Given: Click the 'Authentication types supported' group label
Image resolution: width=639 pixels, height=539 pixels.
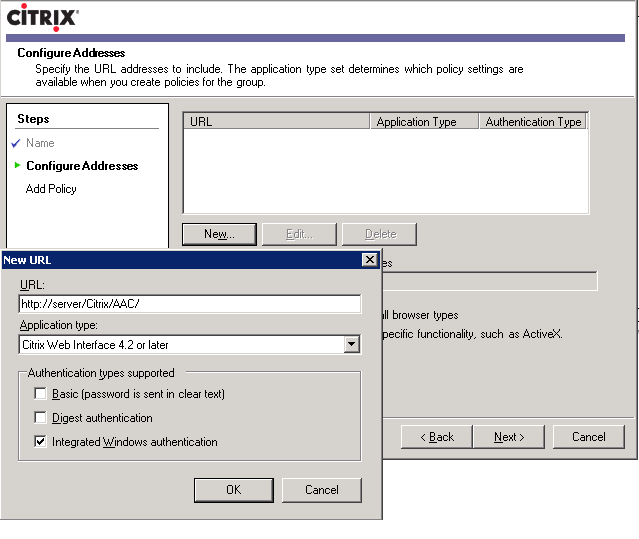Looking at the screenshot, I should [x=101, y=373].
